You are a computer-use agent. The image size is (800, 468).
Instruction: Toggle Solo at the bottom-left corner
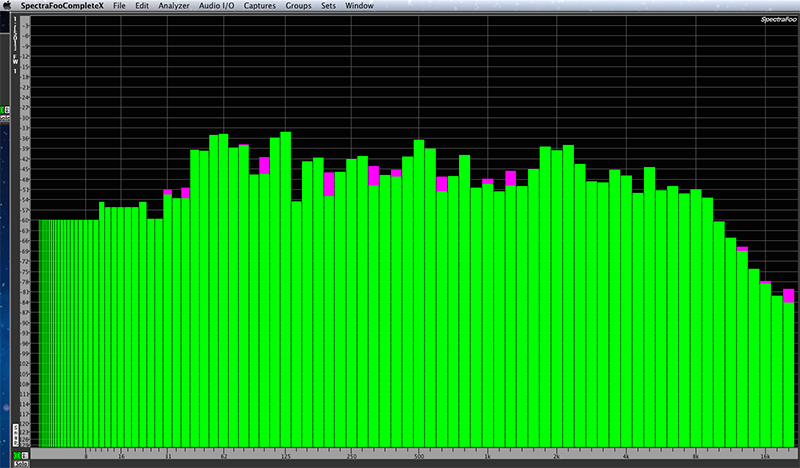[20, 463]
